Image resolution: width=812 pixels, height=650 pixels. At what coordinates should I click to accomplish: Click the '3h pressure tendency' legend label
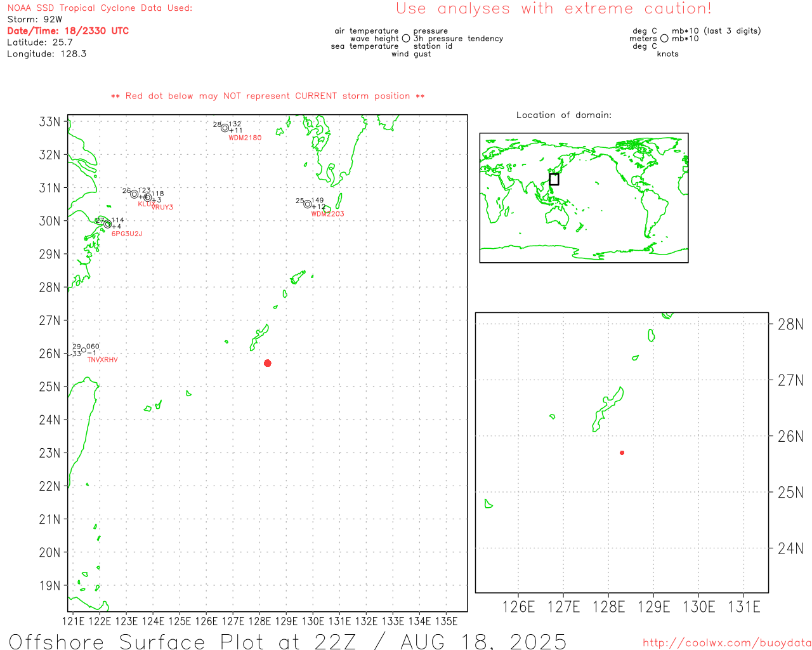[459, 38]
